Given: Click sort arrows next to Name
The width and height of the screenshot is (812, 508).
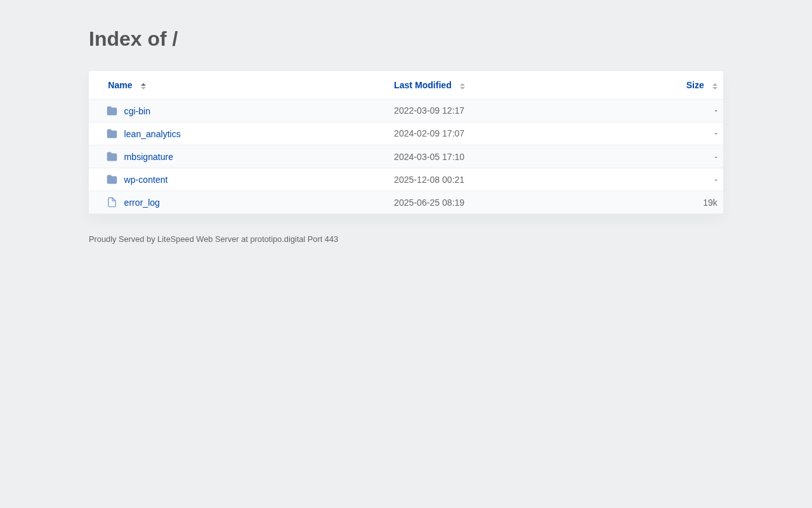Looking at the screenshot, I should (143, 86).
